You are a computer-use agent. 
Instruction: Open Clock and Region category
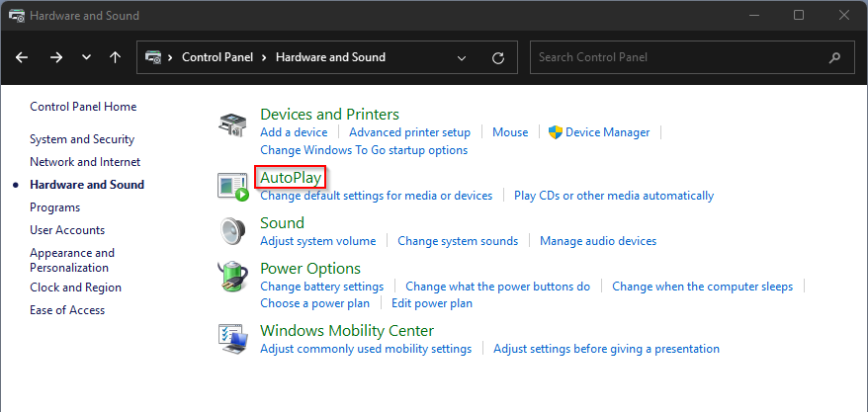75,288
